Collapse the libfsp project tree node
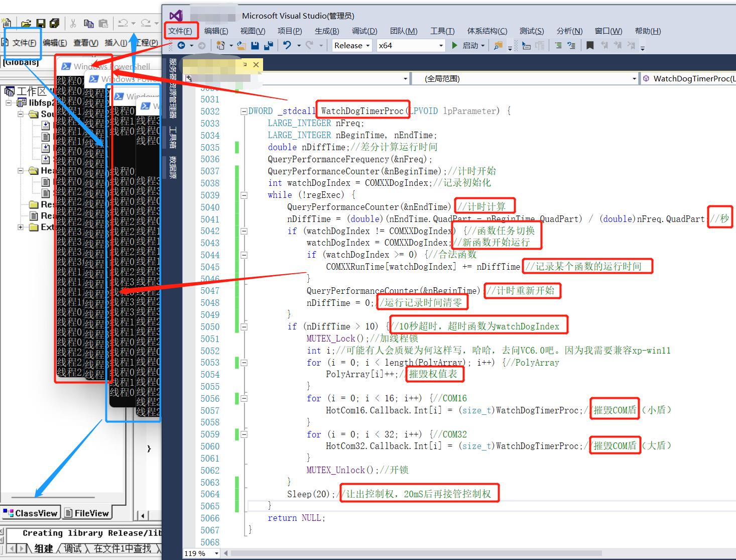This screenshot has width=736, height=560. pos(9,102)
